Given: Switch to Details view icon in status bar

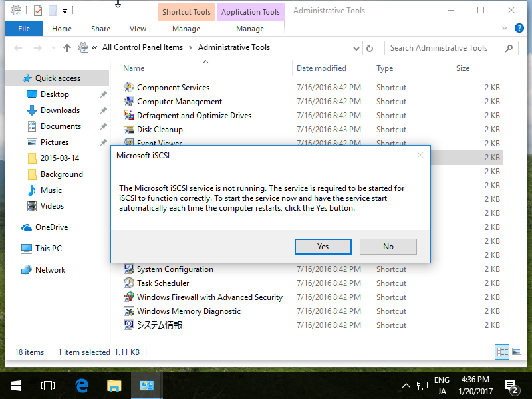Looking at the screenshot, I should click(x=502, y=352).
